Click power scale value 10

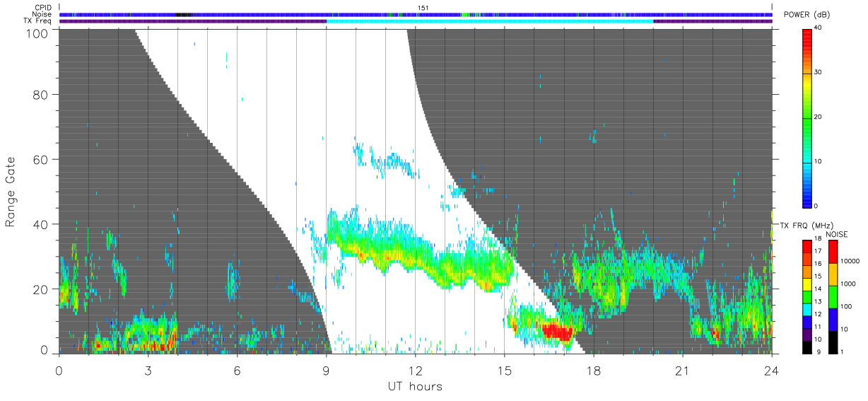point(819,161)
